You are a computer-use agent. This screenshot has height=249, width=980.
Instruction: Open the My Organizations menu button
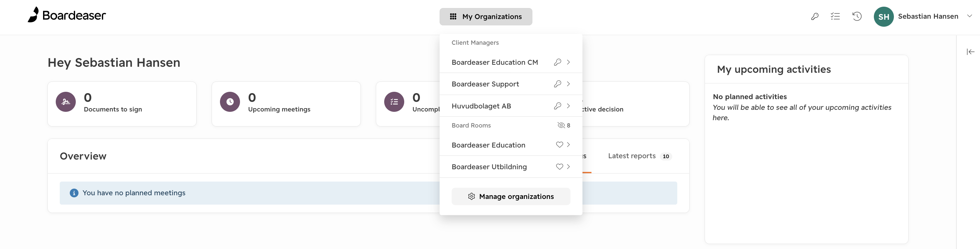486,16
